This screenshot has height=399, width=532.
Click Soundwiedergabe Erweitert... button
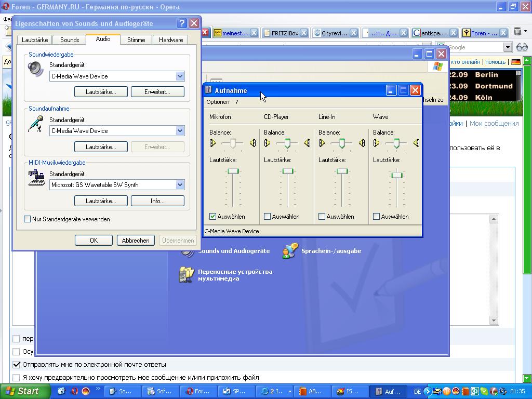click(x=157, y=91)
